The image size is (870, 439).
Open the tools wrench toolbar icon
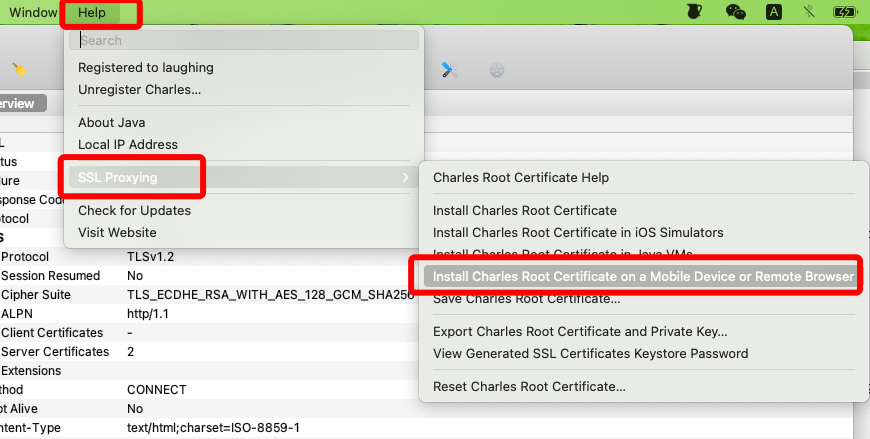tap(449, 69)
